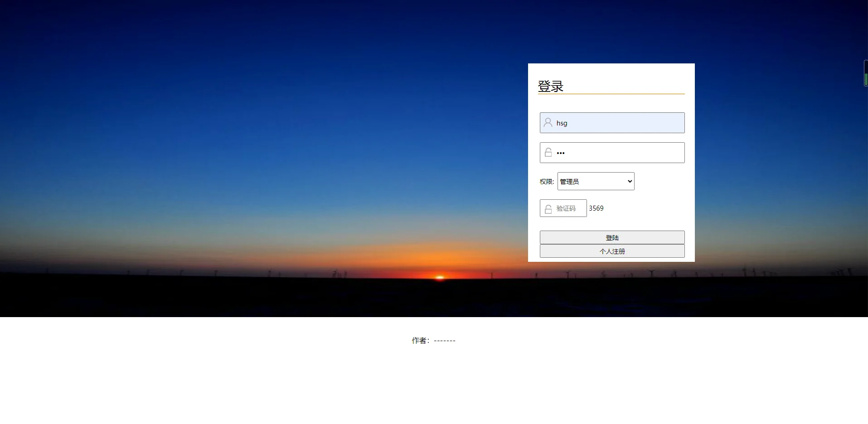
Task: Click the padlock icon beside the 验证码 box
Action: [548, 208]
